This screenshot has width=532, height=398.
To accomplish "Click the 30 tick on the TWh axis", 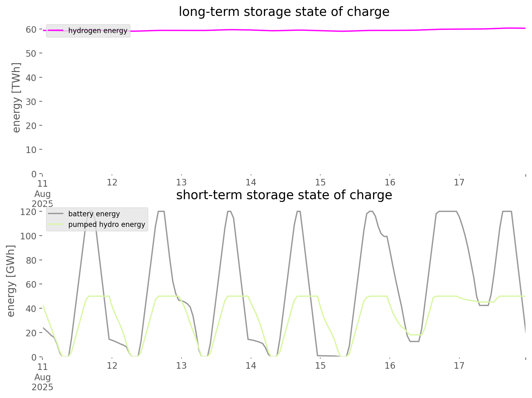I will [31, 102].
